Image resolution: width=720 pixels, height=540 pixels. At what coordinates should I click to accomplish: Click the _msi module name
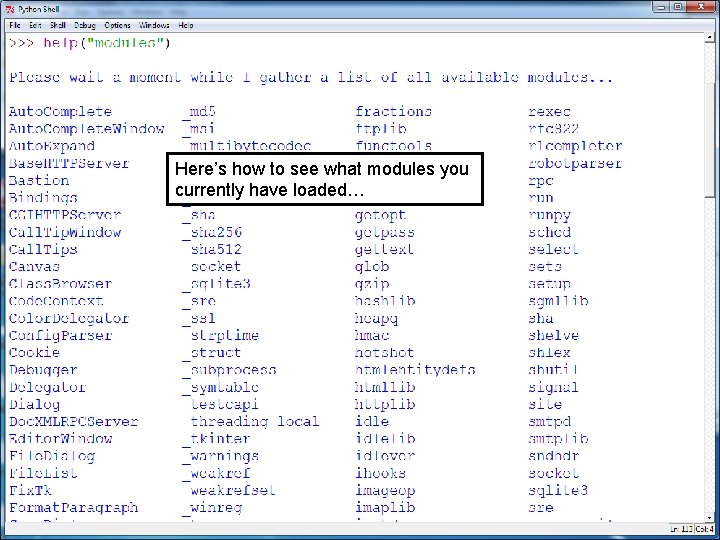[199, 129]
